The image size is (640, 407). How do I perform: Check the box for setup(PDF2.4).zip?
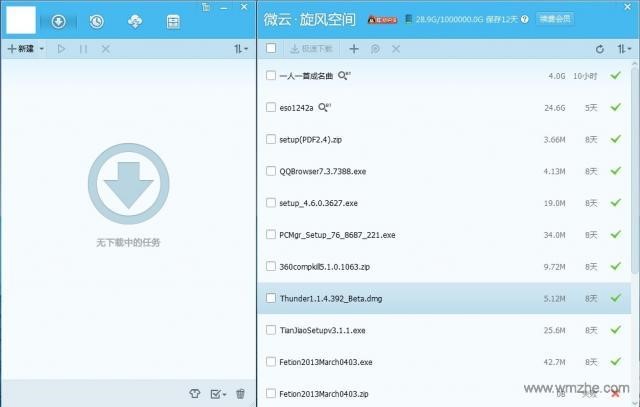point(271,139)
